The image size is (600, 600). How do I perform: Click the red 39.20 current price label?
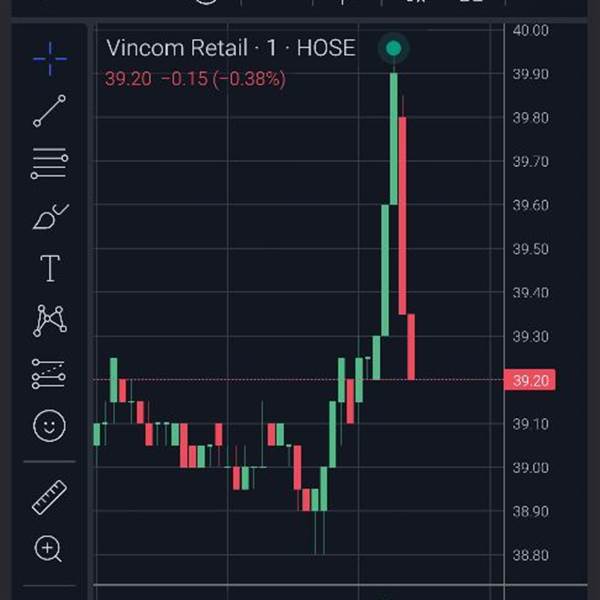pyautogui.click(x=532, y=381)
